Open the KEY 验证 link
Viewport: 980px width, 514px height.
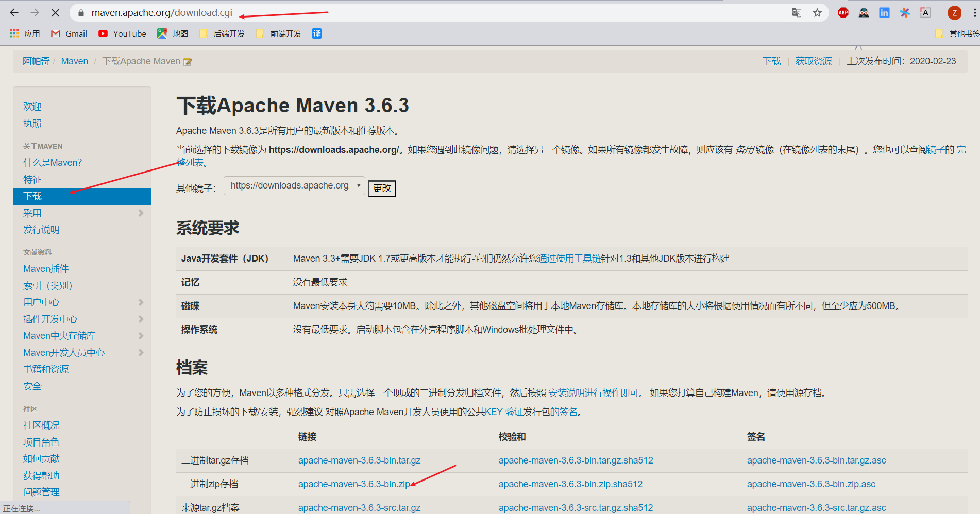(x=504, y=412)
